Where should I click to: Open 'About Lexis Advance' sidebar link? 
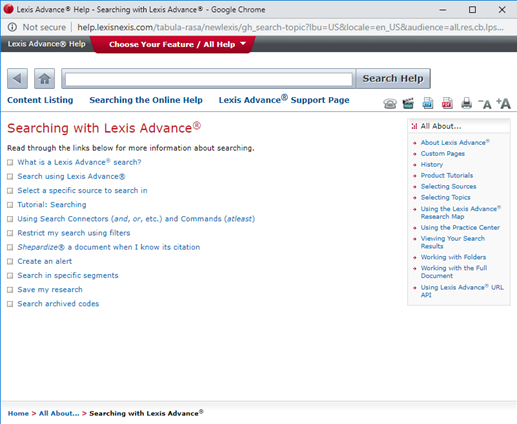point(455,142)
